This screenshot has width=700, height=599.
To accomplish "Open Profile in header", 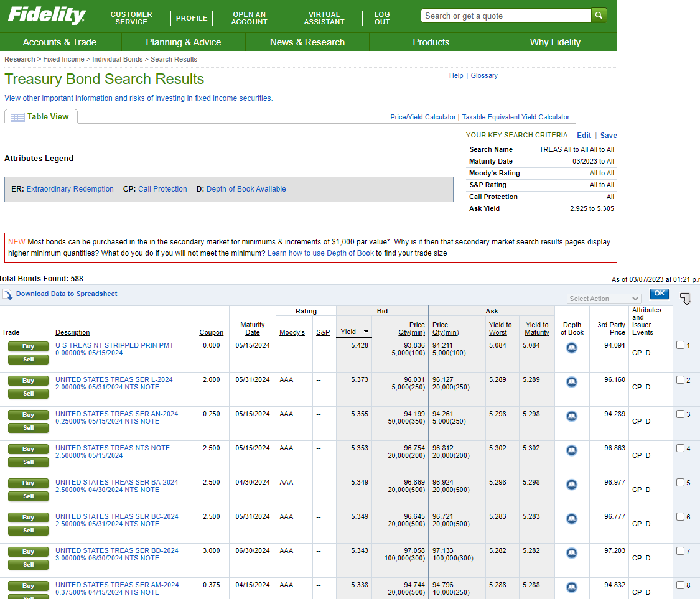I will 192,18.
